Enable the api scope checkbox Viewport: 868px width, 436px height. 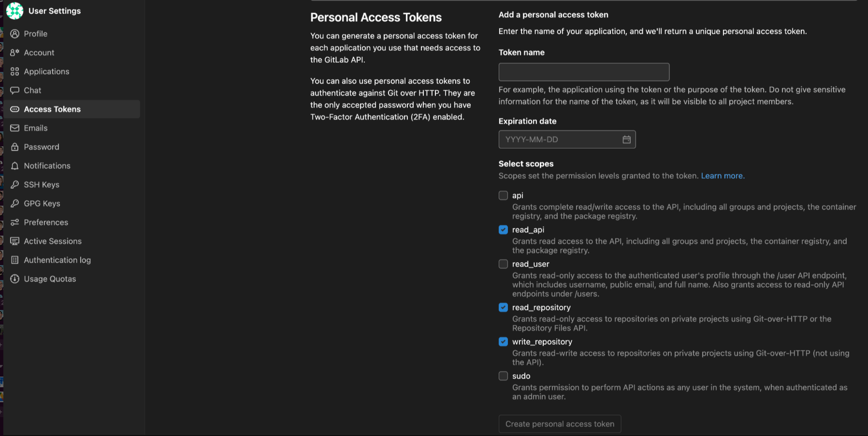click(x=503, y=195)
